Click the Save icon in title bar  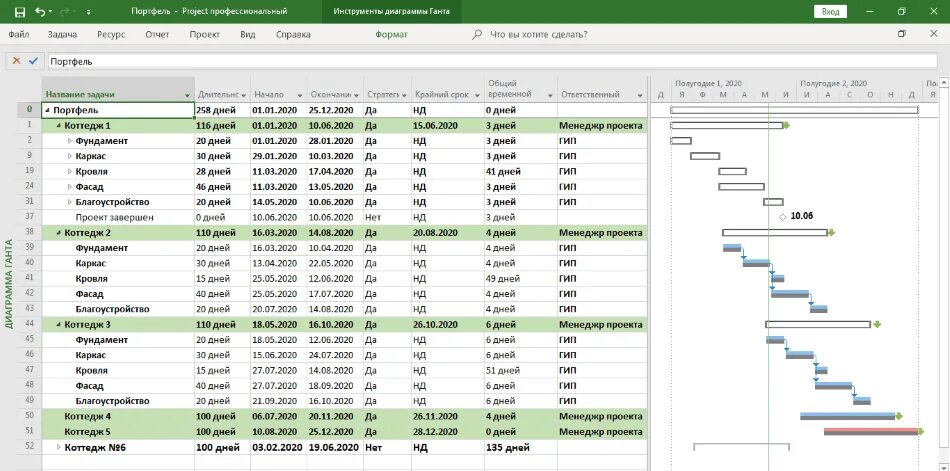coord(19,12)
